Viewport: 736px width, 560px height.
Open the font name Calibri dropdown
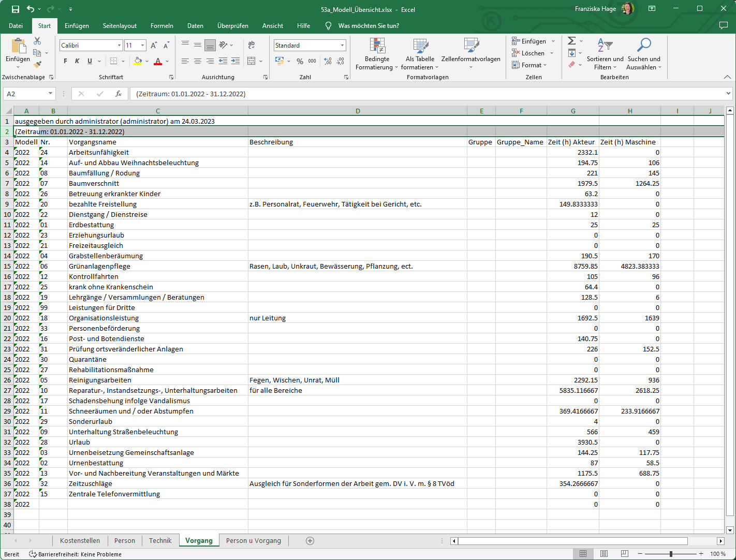coord(119,46)
